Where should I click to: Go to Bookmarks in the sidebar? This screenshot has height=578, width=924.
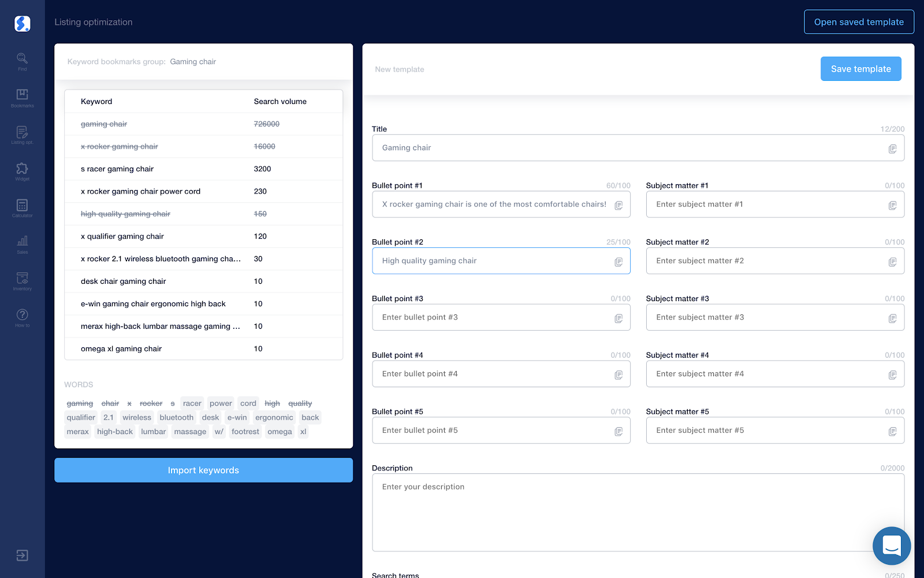point(23,98)
